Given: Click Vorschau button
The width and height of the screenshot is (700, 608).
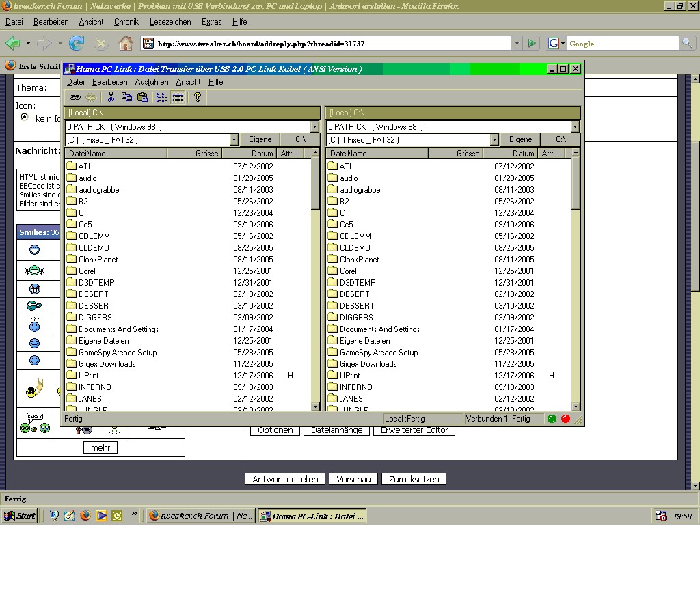Looking at the screenshot, I should pyautogui.click(x=353, y=479).
